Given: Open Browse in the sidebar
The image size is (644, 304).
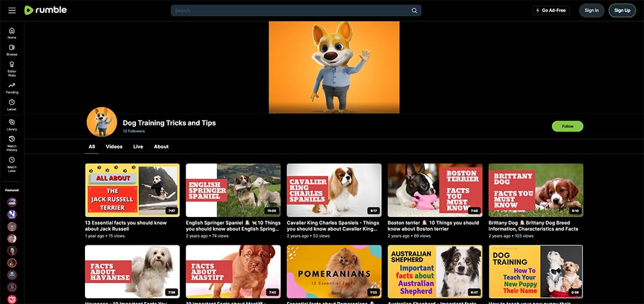Looking at the screenshot, I should [12, 50].
